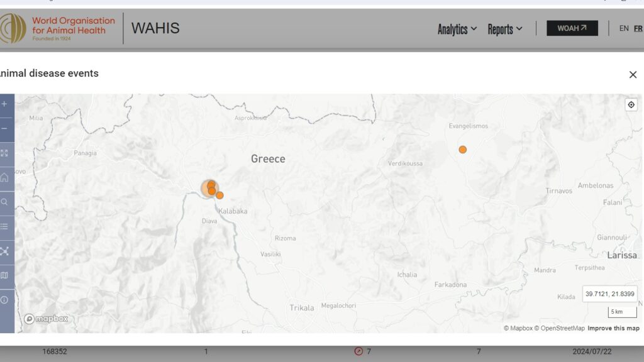Click the Mapbox logo on the map
The image size is (644, 362).
point(46,319)
